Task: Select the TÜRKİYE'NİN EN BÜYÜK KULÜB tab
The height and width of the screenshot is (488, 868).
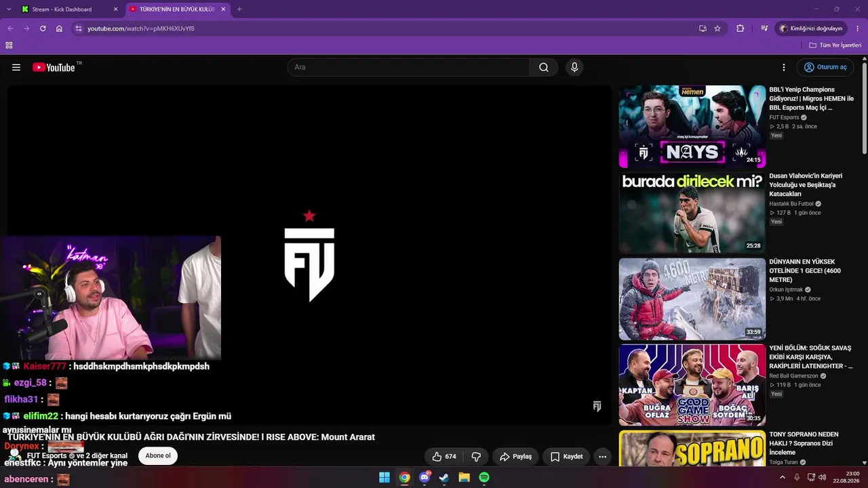Action: [x=177, y=9]
